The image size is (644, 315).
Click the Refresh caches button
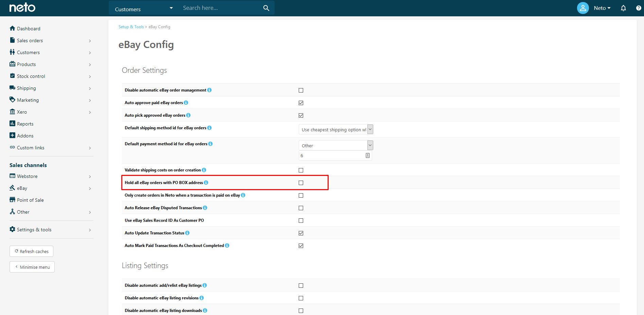coord(31,251)
